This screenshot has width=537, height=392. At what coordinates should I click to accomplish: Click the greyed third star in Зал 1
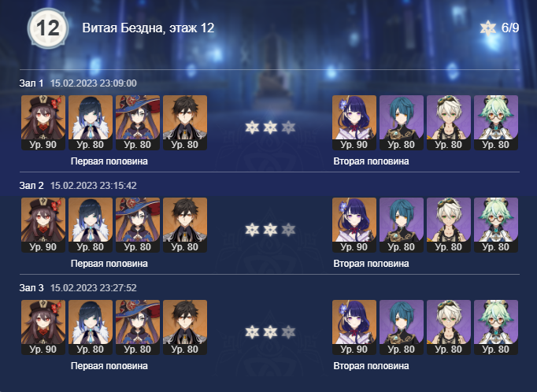[x=288, y=128]
